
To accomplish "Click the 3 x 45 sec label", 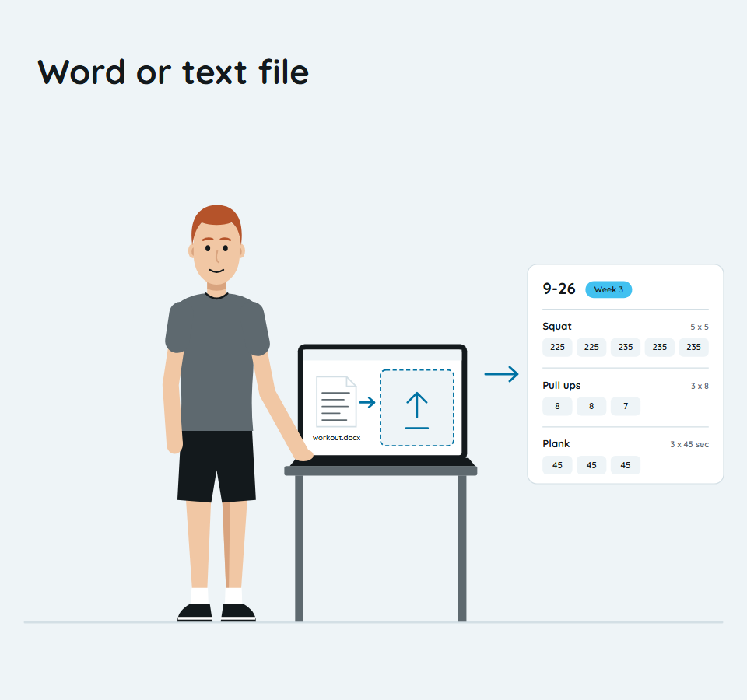I will click(689, 444).
